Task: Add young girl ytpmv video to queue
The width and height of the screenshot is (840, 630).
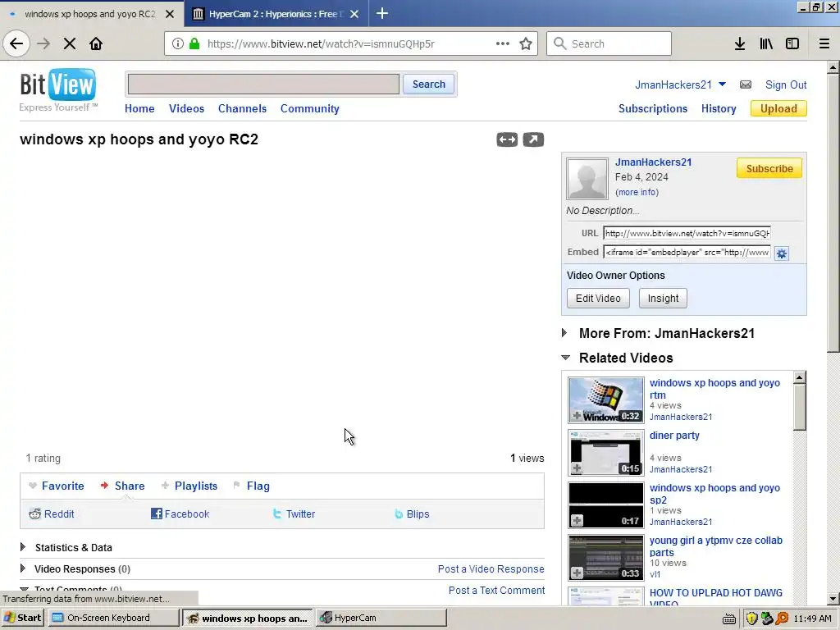Action: tap(577, 573)
